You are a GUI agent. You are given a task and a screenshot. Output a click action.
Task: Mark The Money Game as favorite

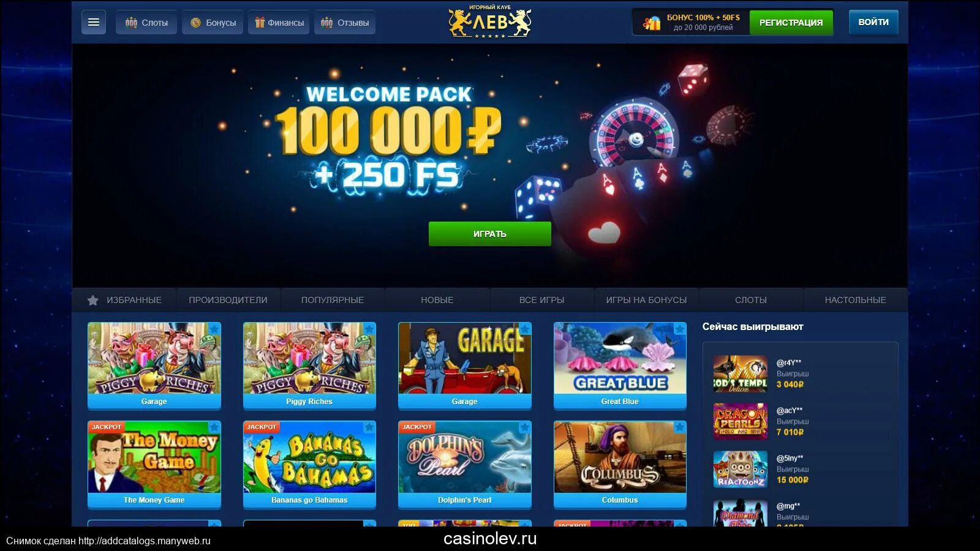pyautogui.click(x=214, y=427)
